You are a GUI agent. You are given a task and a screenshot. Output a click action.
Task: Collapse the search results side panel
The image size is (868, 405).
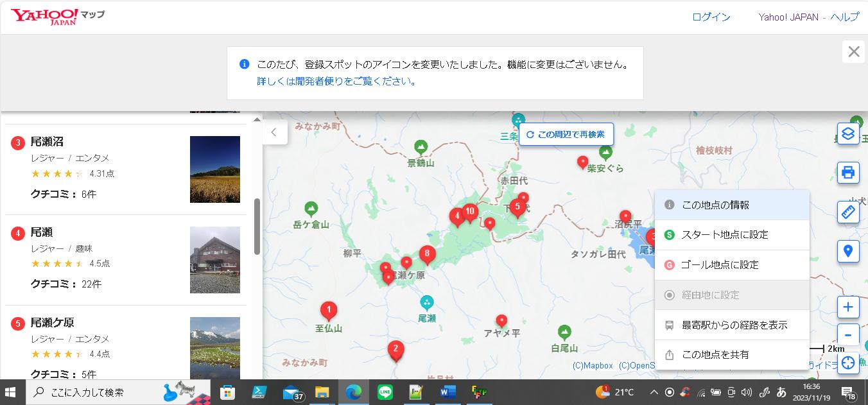click(274, 132)
